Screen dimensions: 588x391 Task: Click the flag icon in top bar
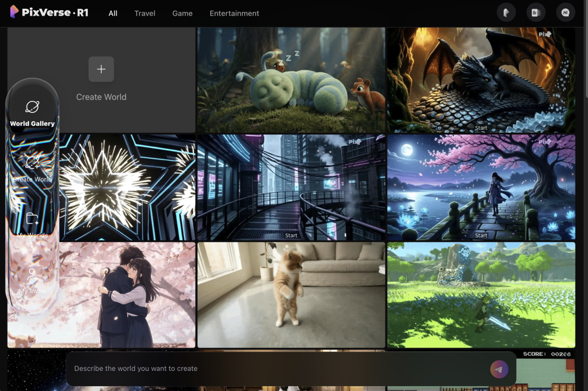pyautogui.click(x=506, y=13)
